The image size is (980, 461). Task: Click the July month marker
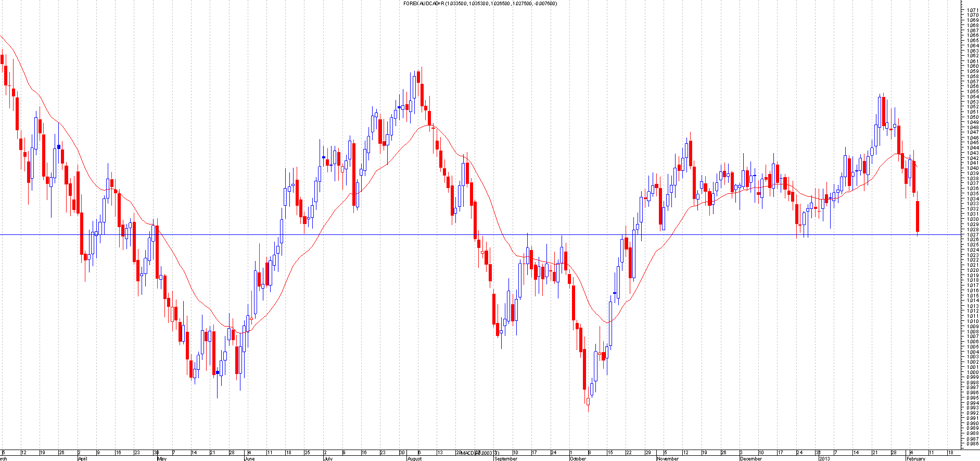(328, 458)
